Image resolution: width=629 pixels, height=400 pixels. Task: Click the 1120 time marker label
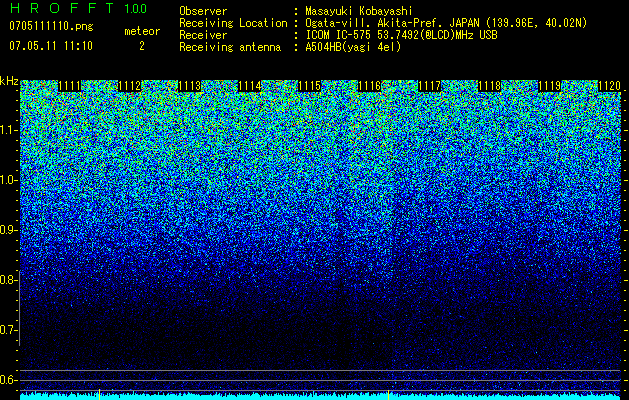point(609,86)
